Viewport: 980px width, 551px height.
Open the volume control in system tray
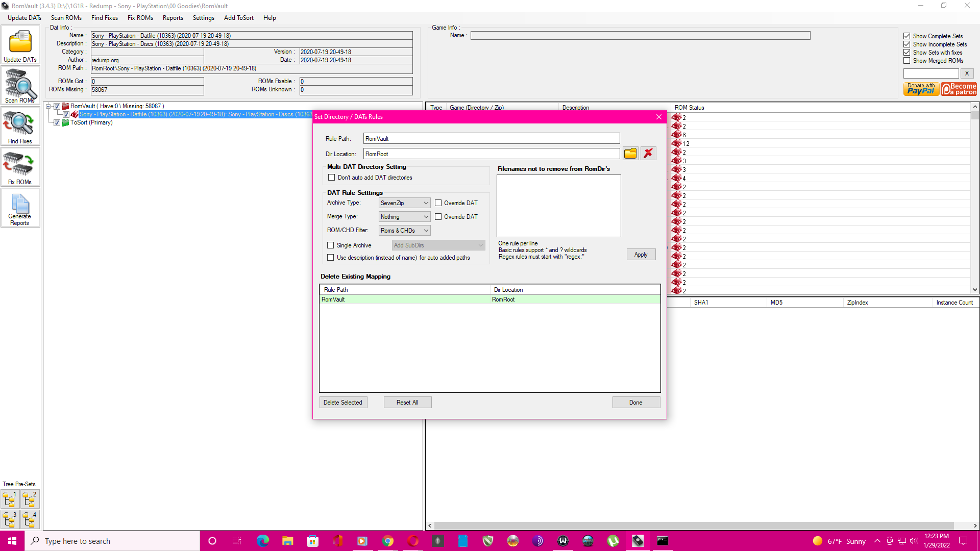pos(914,541)
